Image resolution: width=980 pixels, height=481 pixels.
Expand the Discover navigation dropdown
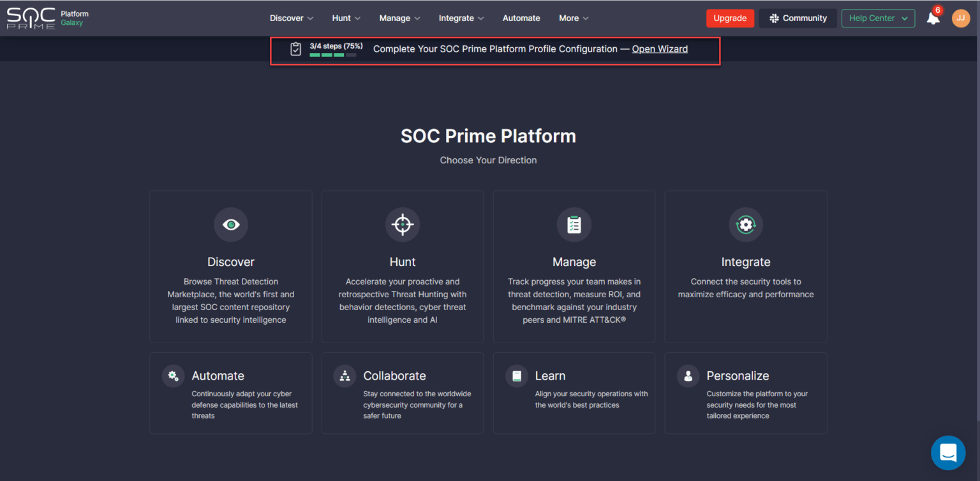point(291,18)
